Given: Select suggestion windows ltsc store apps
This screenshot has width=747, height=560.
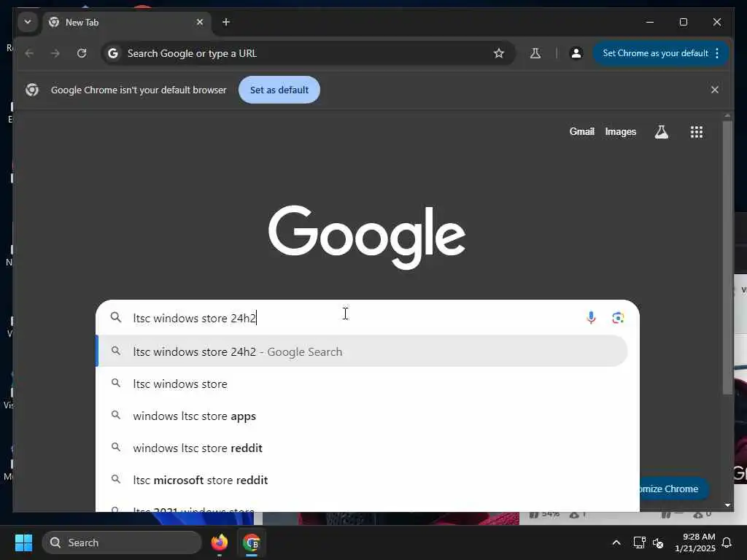Looking at the screenshot, I should tap(362, 416).
